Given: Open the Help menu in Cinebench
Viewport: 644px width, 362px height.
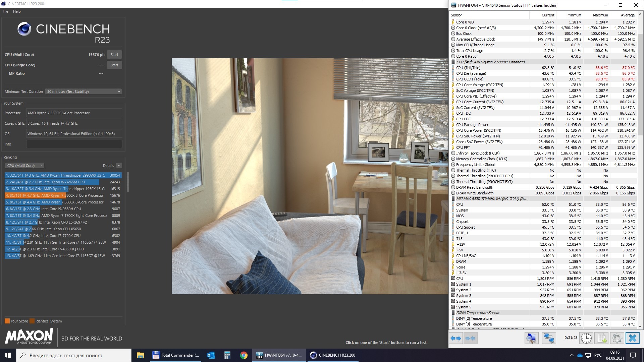Looking at the screenshot, I should pyautogui.click(x=17, y=11).
